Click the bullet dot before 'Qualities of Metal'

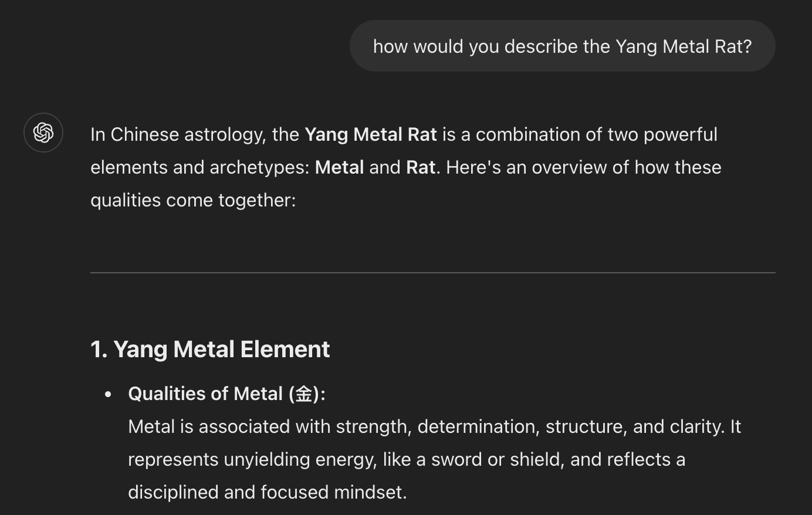(x=108, y=394)
